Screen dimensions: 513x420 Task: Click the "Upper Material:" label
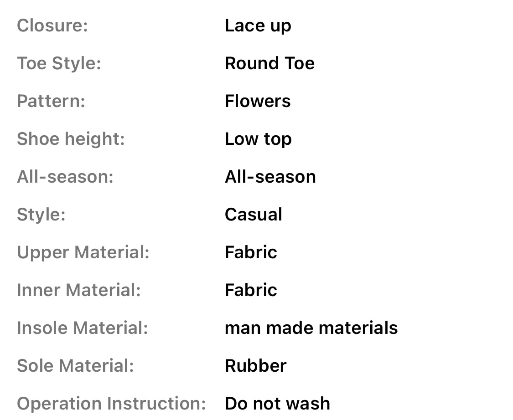click(83, 252)
